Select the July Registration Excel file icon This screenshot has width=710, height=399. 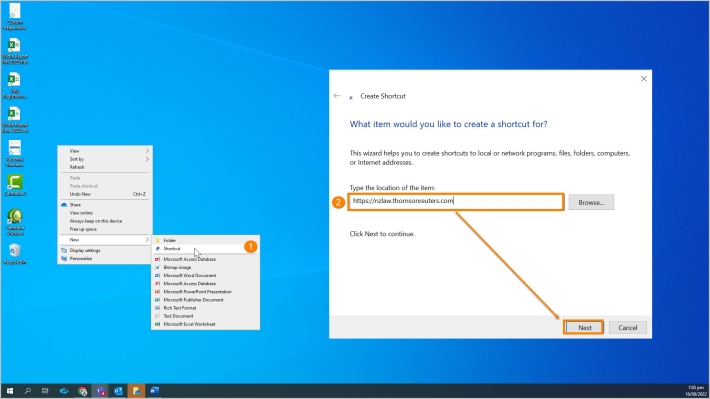tap(14, 85)
